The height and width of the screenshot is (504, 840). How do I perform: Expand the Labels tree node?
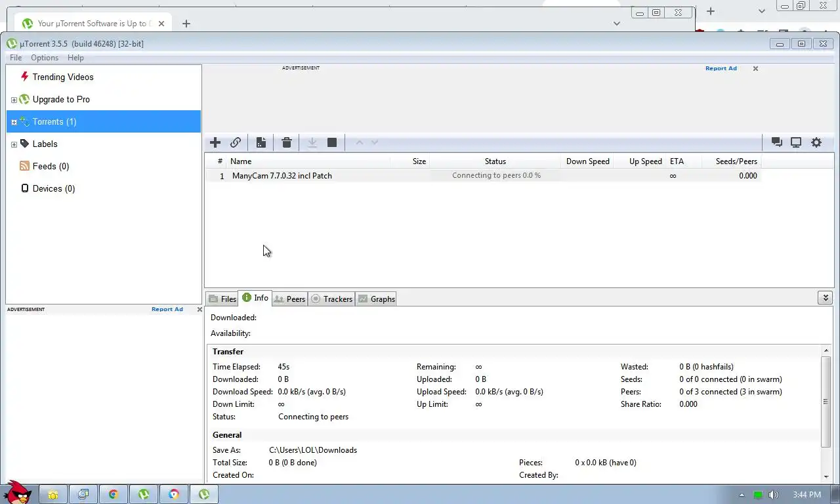(x=14, y=144)
